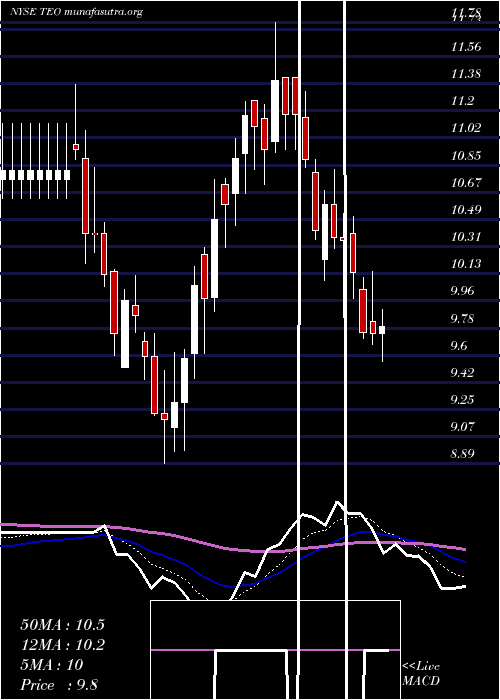Select the 10.49 price label

(x=466, y=209)
